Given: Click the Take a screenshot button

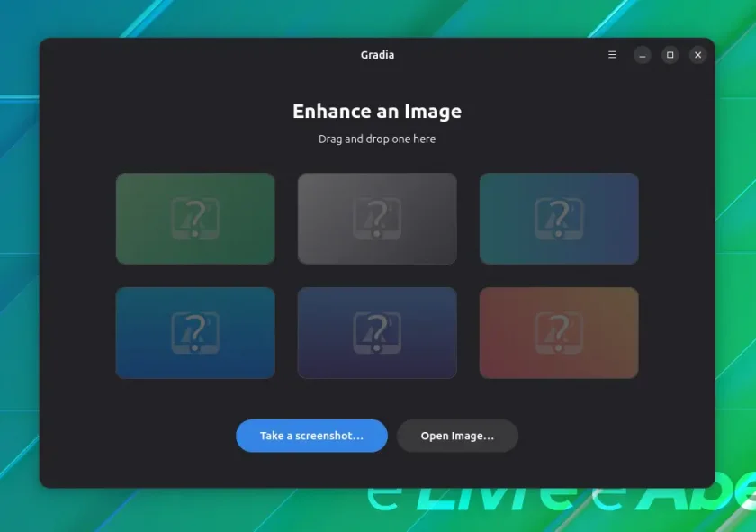Looking at the screenshot, I should pyautogui.click(x=311, y=436).
